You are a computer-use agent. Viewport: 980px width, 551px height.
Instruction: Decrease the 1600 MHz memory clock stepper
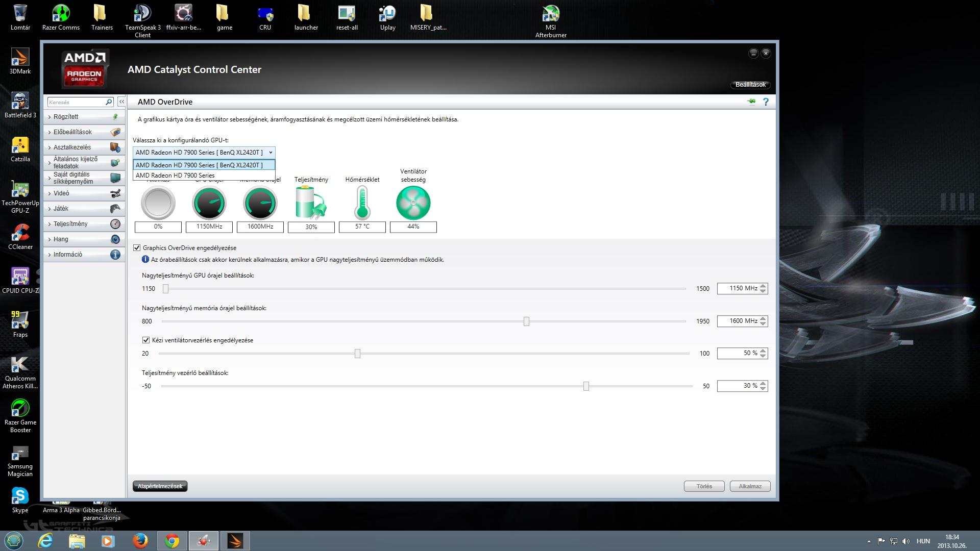click(x=763, y=323)
